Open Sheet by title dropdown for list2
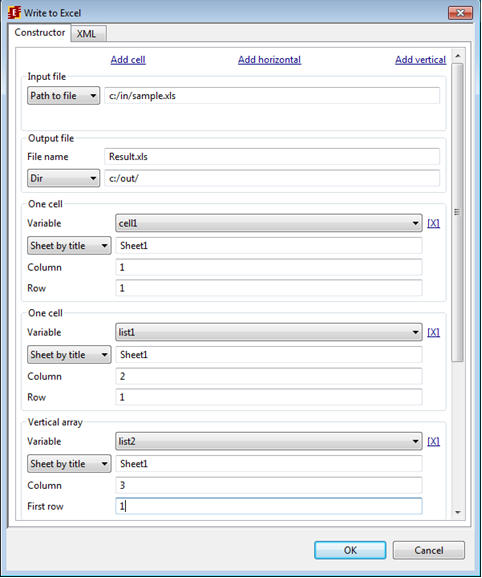The height and width of the screenshot is (578, 482). [x=69, y=464]
